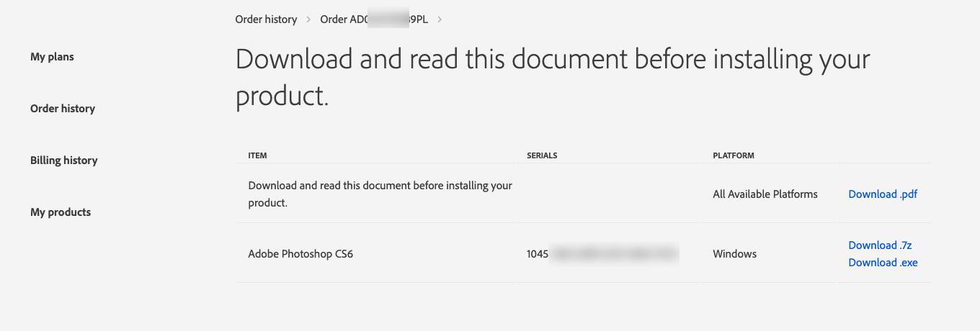Download the .pdf document

[x=883, y=194]
